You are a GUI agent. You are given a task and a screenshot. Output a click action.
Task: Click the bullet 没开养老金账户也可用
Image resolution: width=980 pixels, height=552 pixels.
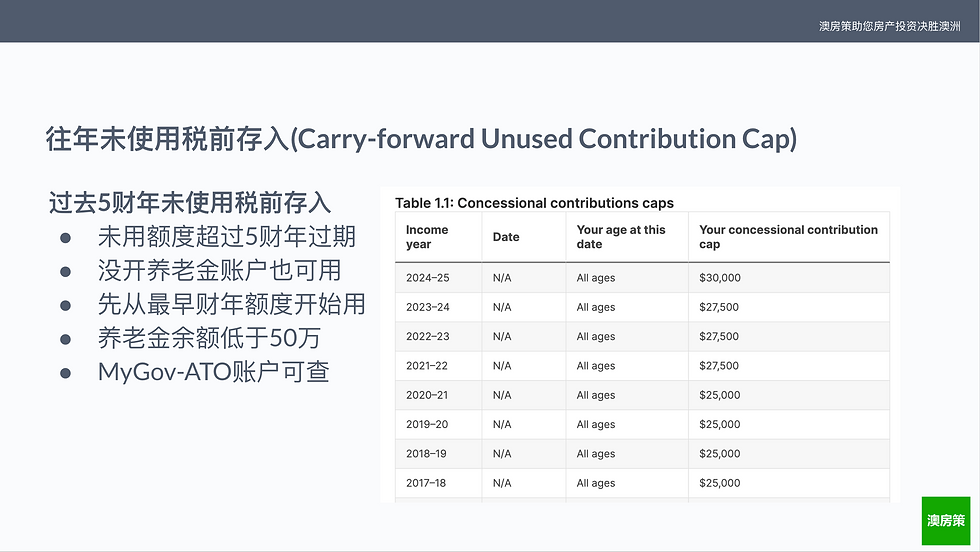(219, 271)
